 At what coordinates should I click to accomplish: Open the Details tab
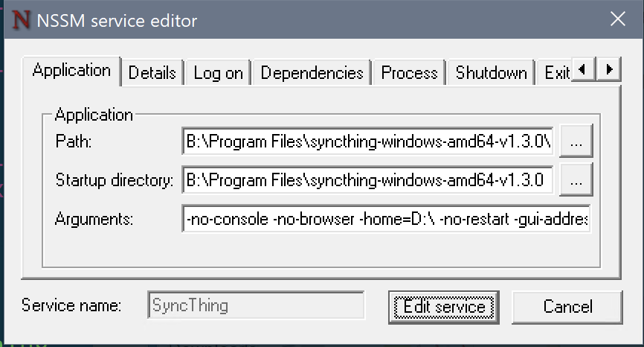(x=152, y=73)
